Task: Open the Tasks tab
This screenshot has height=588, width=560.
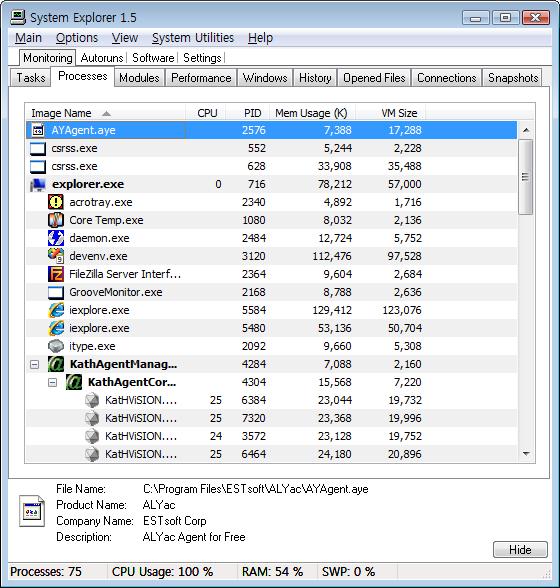Action: (x=31, y=78)
